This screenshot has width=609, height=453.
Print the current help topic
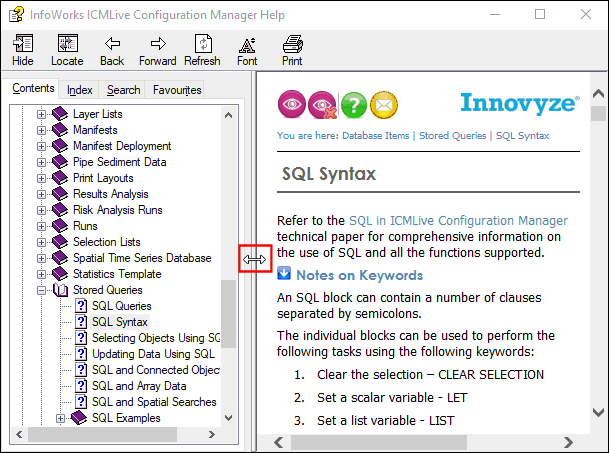292,50
